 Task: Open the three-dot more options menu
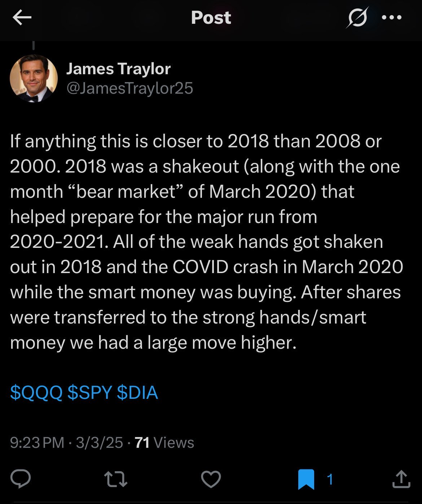coord(391,17)
